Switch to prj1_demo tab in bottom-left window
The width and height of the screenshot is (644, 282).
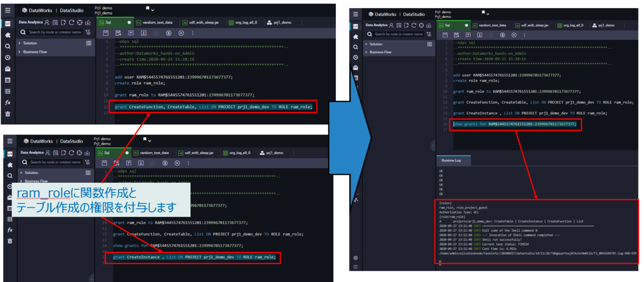[271, 153]
